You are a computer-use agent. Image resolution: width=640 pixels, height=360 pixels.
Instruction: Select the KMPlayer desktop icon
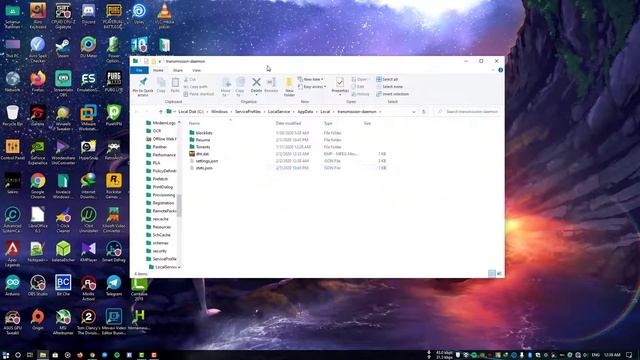pos(88,252)
